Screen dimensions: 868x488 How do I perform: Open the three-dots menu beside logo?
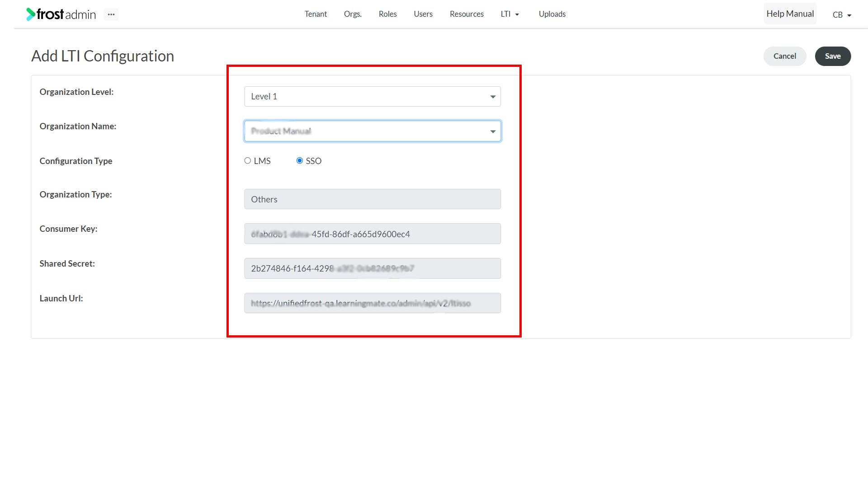pyautogui.click(x=111, y=14)
